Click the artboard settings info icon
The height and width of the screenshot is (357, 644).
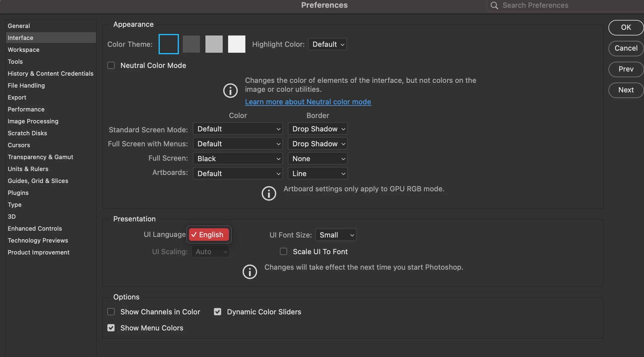pos(269,193)
